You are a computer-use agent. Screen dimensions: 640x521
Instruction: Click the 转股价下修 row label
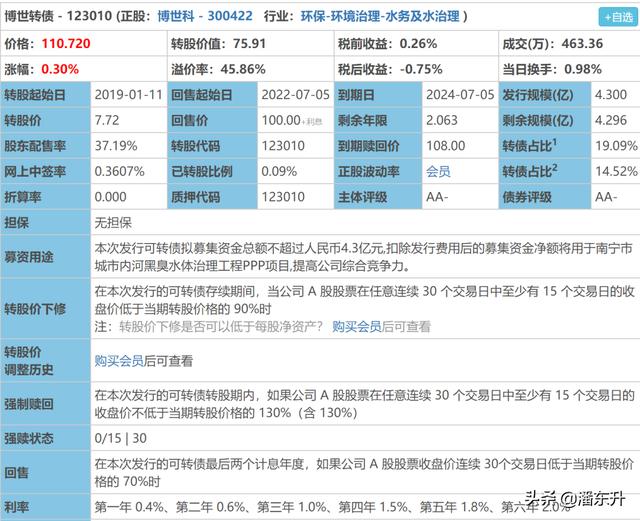pyautogui.click(x=35, y=309)
